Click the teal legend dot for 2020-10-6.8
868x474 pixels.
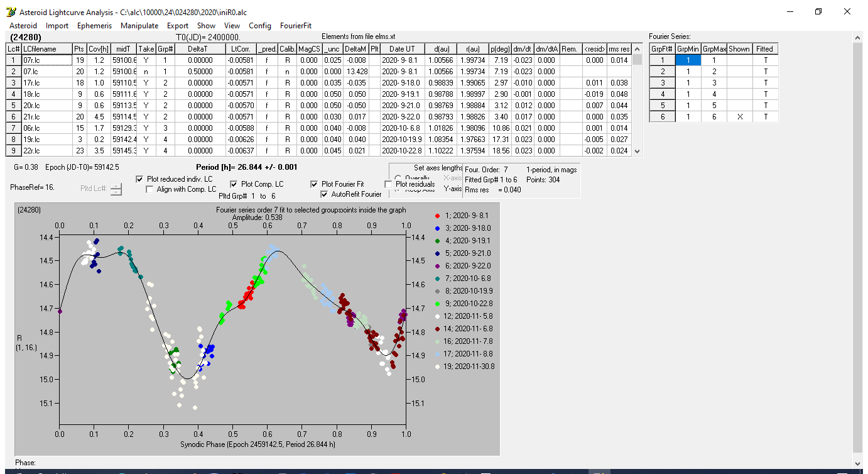click(437, 278)
